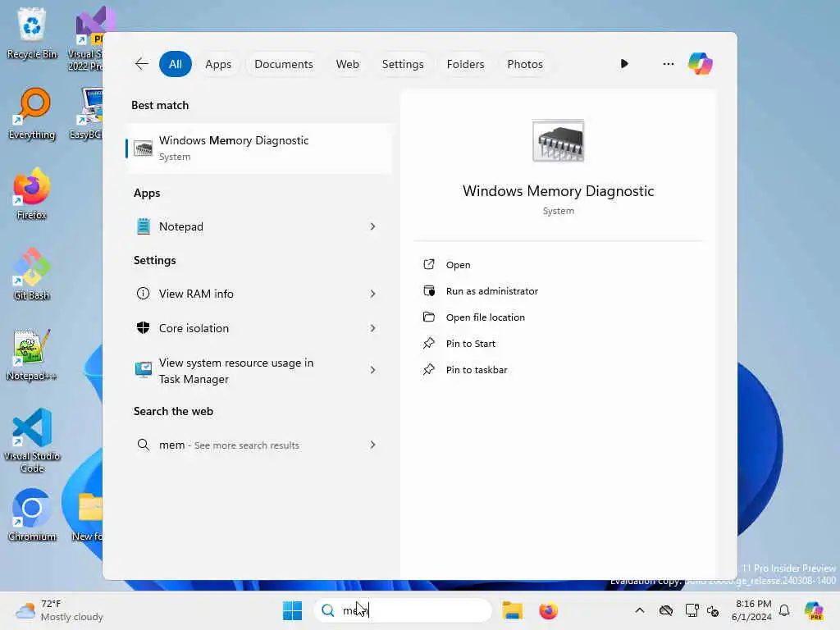The image size is (840, 630).
Task: Select the Git Bash desktop shortcut
Action: tap(32, 274)
